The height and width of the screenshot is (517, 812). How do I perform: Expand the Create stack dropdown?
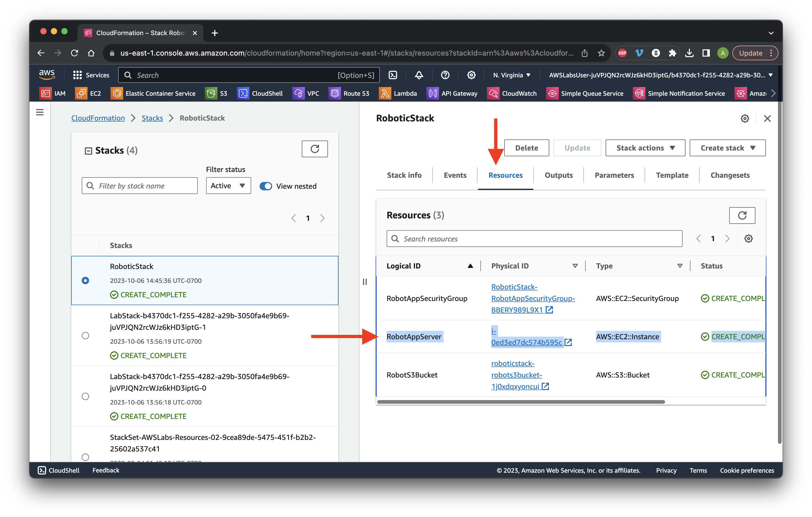(x=727, y=148)
